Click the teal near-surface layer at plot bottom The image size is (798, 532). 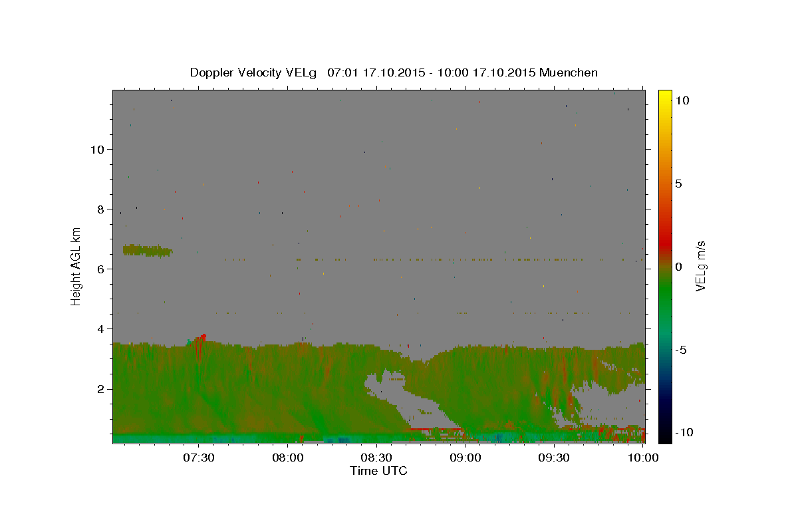(x=378, y=438)
